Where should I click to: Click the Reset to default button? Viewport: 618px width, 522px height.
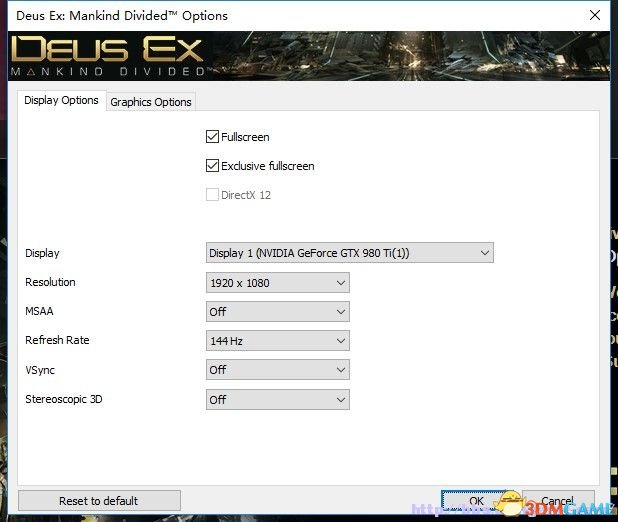99,501
